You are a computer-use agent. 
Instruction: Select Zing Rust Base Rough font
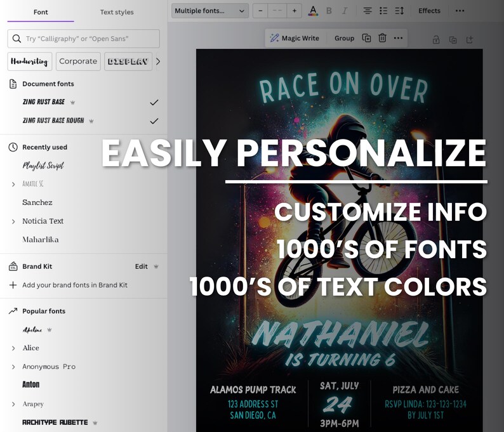(x=53, y=121)
